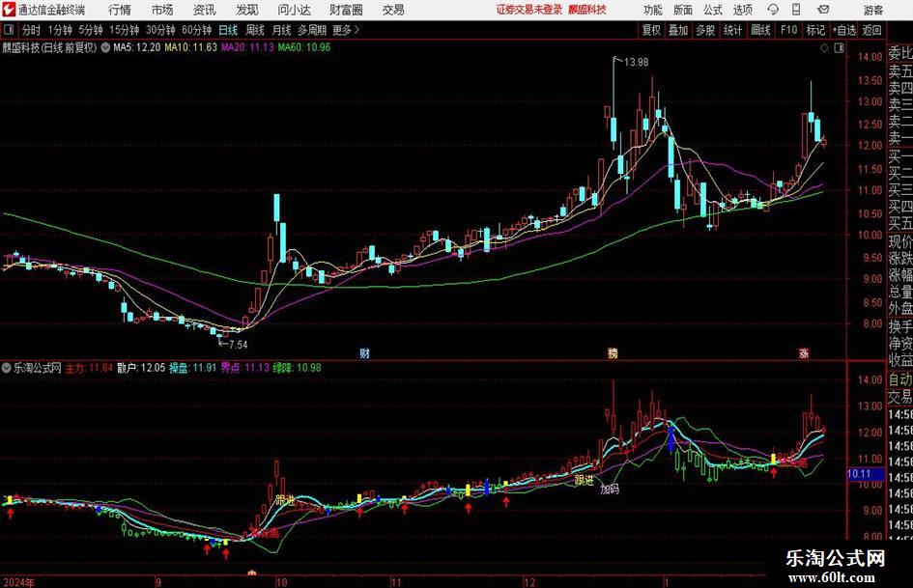Open the F10 company info button
913x588 pixels.
(x=788, y=30)
